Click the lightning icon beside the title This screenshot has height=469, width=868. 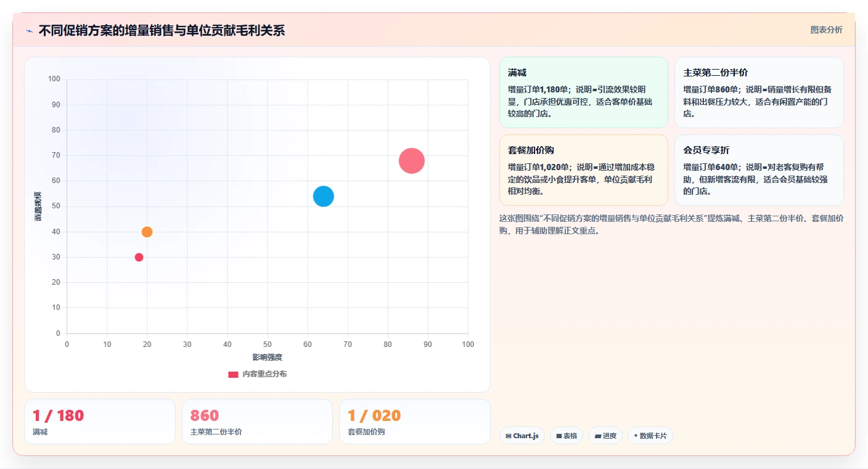[30, 30]
